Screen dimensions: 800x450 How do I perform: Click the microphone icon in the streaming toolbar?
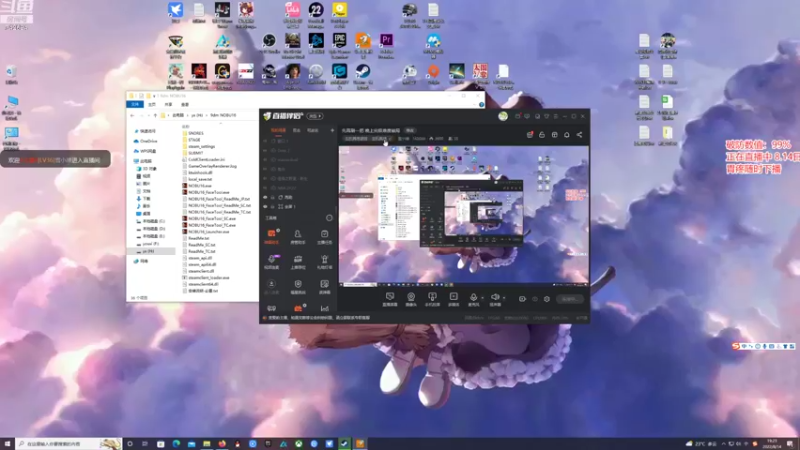(473, 297)
